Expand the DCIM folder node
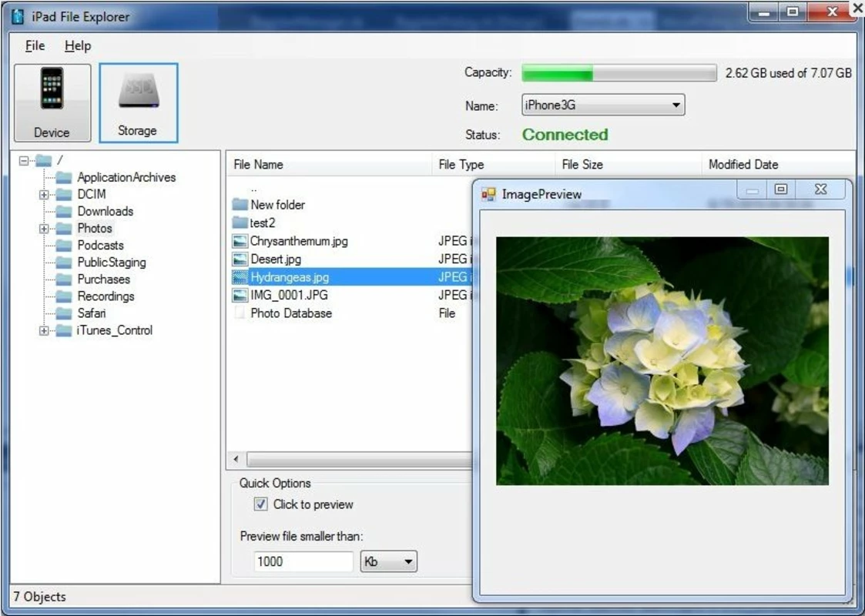 (44, 195)
